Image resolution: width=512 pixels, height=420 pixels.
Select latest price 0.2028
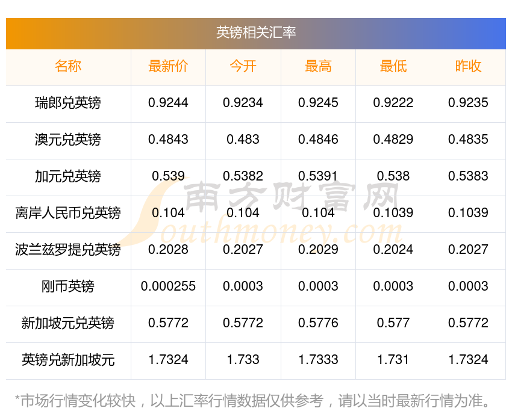point(168,250)
